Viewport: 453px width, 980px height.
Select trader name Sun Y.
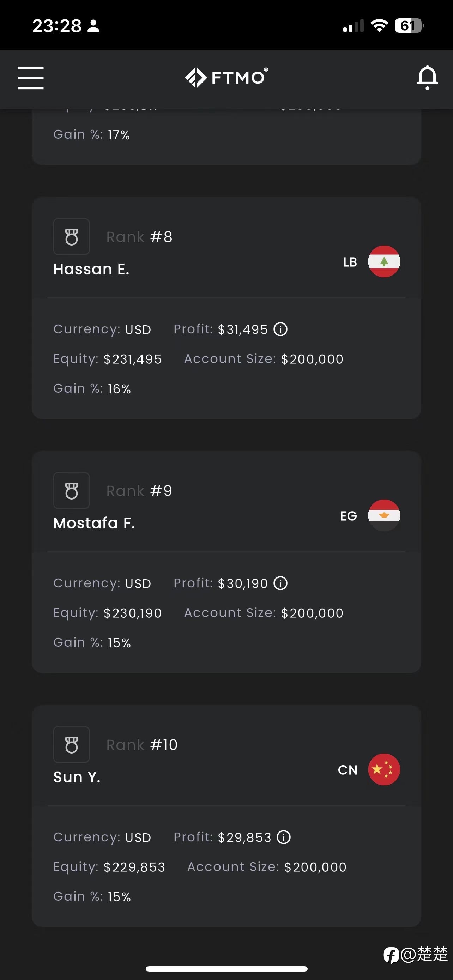coord(77,777)
